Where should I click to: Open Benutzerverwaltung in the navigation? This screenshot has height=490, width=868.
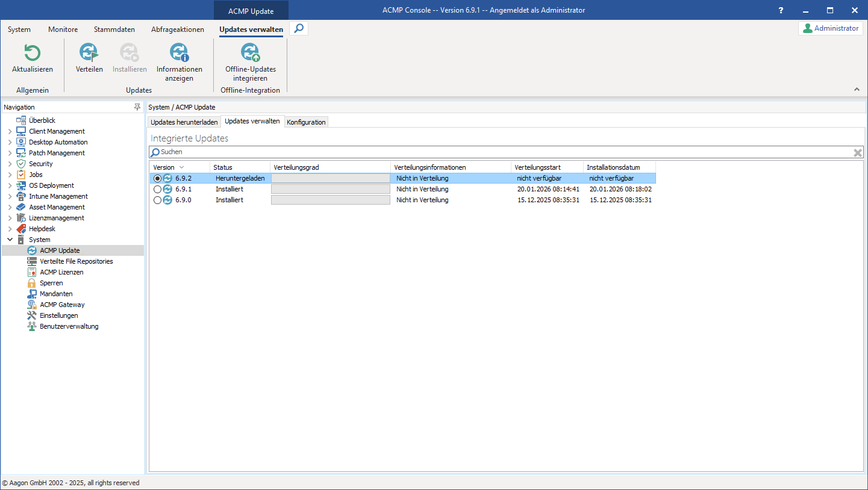coord(69,326)
